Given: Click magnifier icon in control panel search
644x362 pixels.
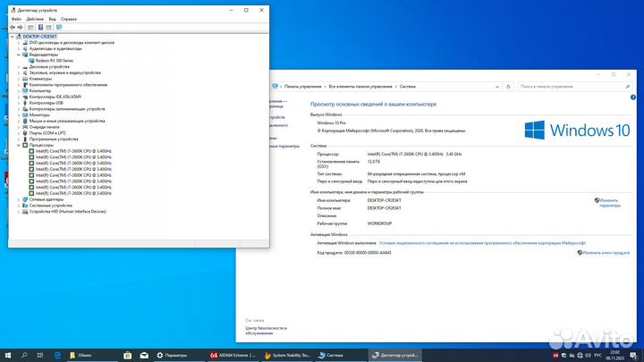Looking at the screenshot, I should coord(627,87).
